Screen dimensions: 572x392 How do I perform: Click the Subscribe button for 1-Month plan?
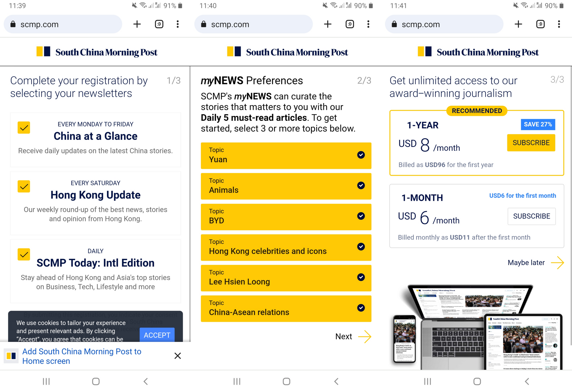coord(532,216)
